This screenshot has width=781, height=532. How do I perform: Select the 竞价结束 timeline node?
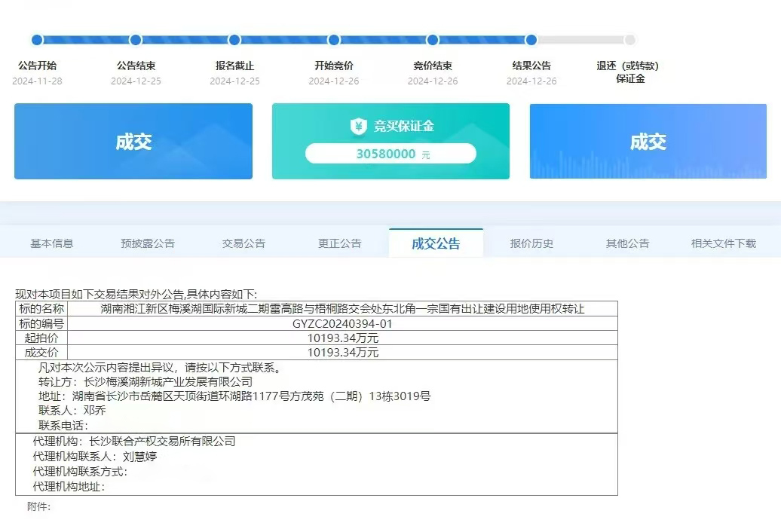point(433,40)
